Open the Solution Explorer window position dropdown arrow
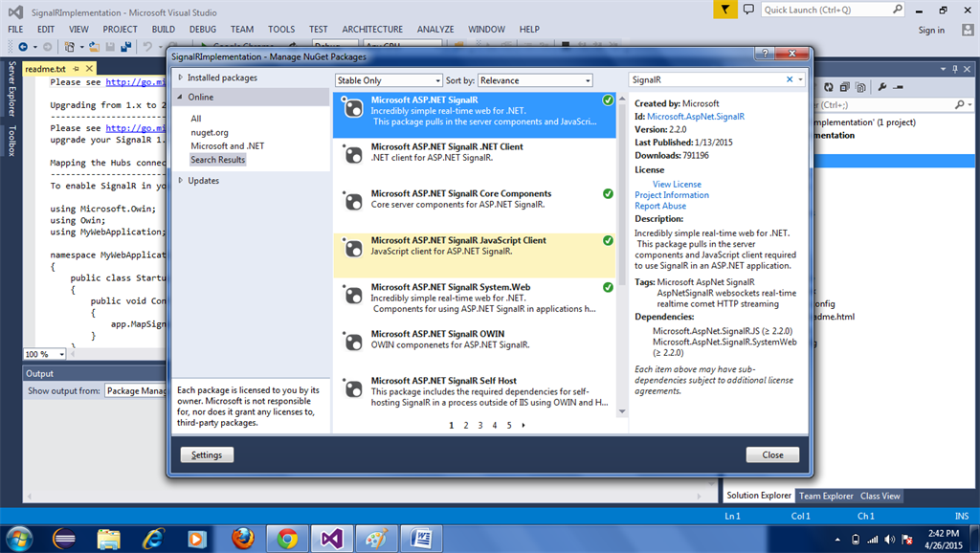Viewport: 980px width, 553px height. click(943, 69)
